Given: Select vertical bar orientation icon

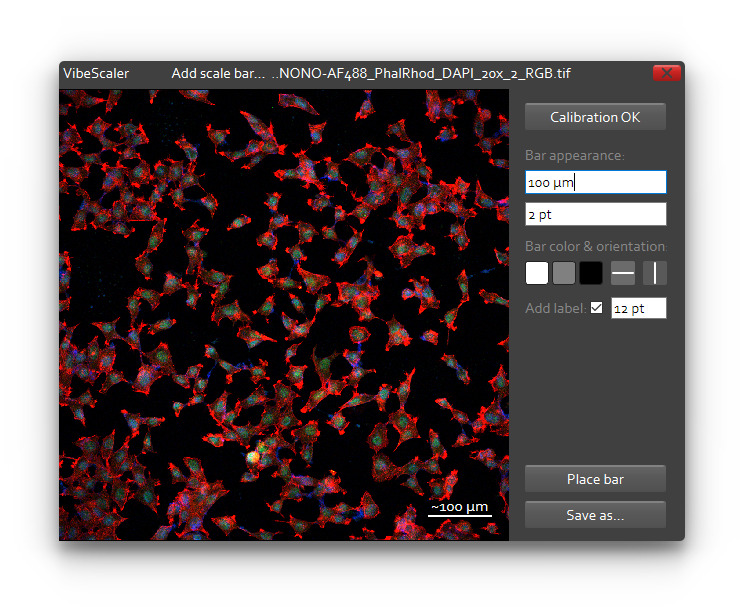Looking at the screenshot, I should click(x=654, y=273).
